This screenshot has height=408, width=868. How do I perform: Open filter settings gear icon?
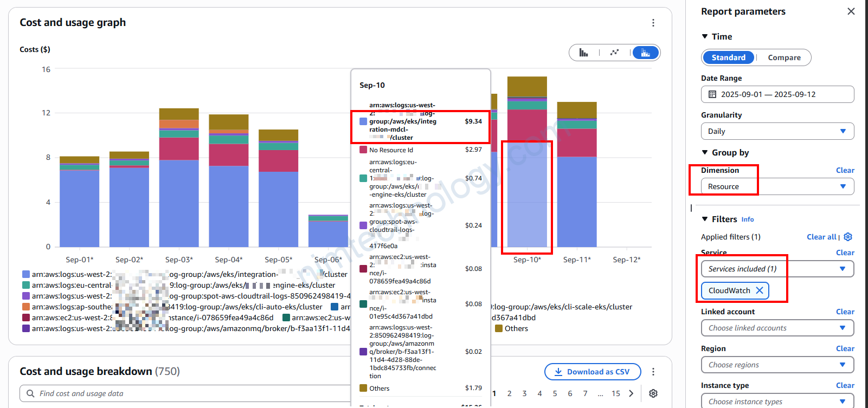[x=848, y=237]
